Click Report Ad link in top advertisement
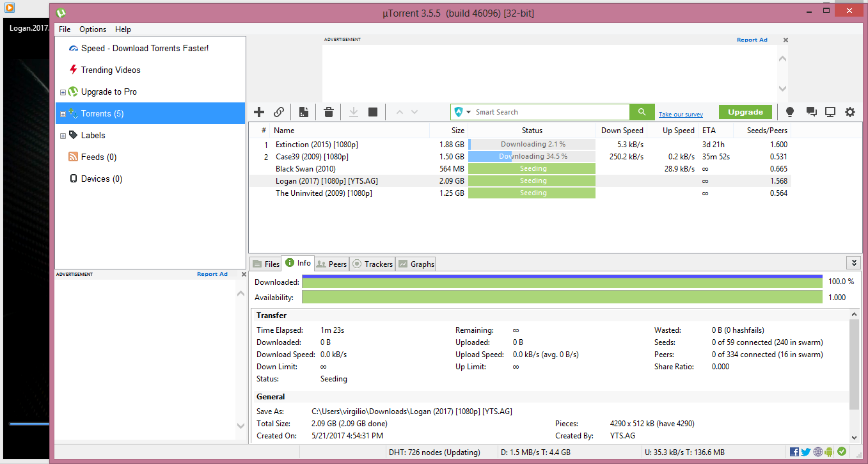Viewport: 868px width, 464px height. pyautogui.click(x=752, y=40)
